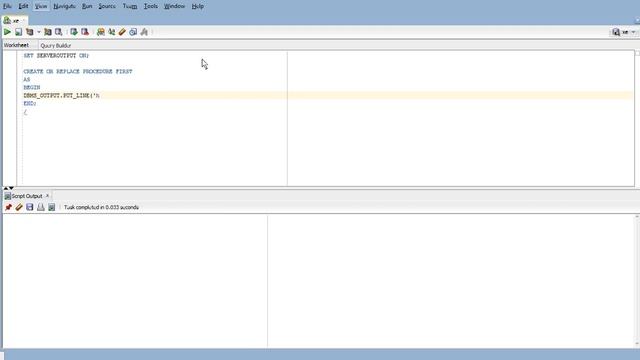Click the To Upper/Lower/InitCap icon
Screen dimensions: 640x360
click(111, 32)
